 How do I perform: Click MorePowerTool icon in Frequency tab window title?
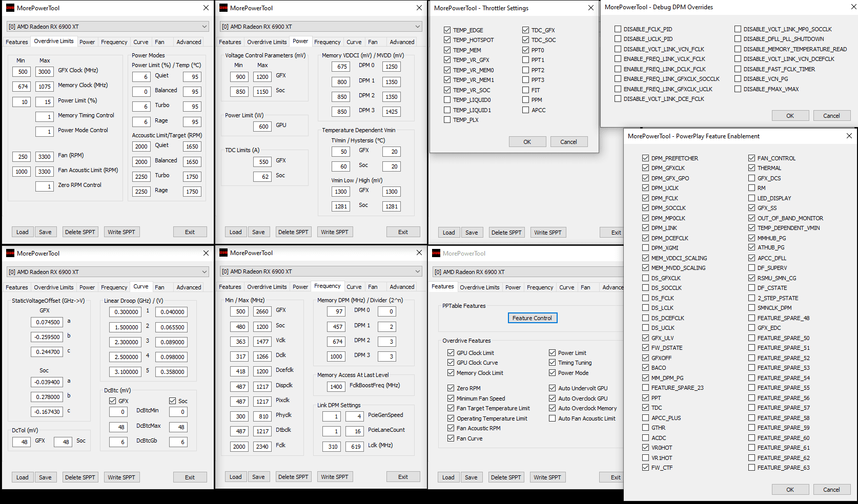point(223,253)
